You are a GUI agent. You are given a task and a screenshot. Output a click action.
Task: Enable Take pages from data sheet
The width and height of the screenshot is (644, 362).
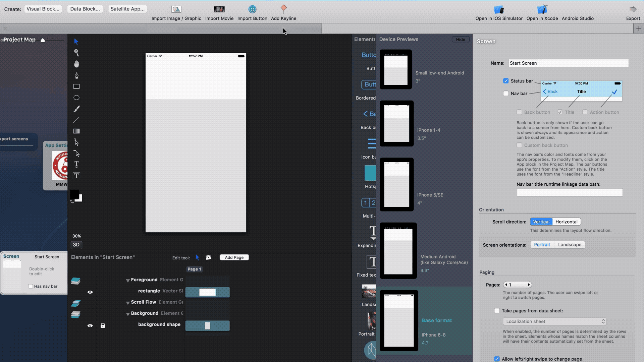coord(497,310)
